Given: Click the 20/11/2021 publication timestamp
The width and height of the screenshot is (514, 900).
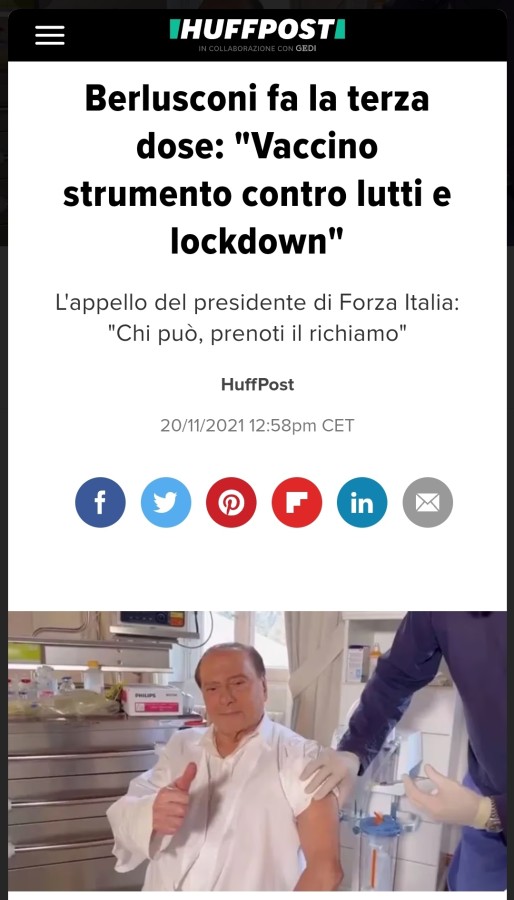Looking at the screenshot, I should point(257,425).
